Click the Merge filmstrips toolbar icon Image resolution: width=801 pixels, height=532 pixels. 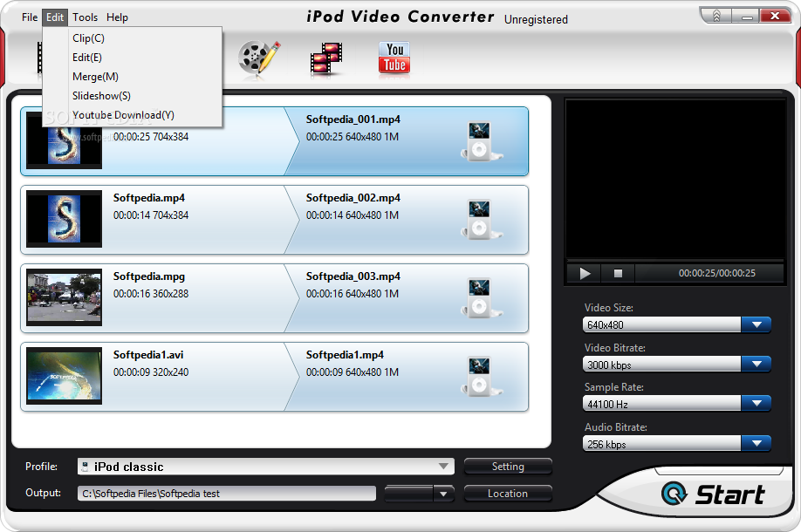point(326,59)
